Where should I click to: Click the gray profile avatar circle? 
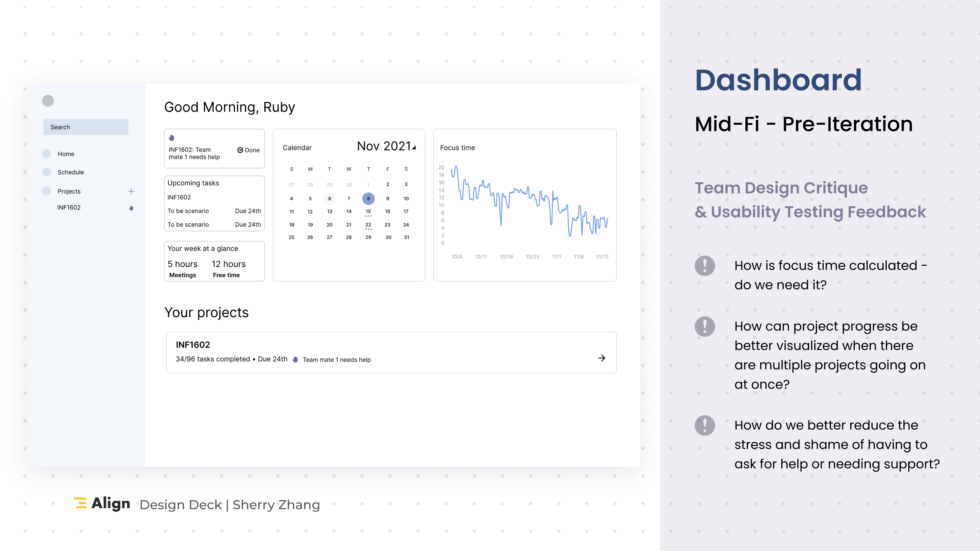(48, 101)
